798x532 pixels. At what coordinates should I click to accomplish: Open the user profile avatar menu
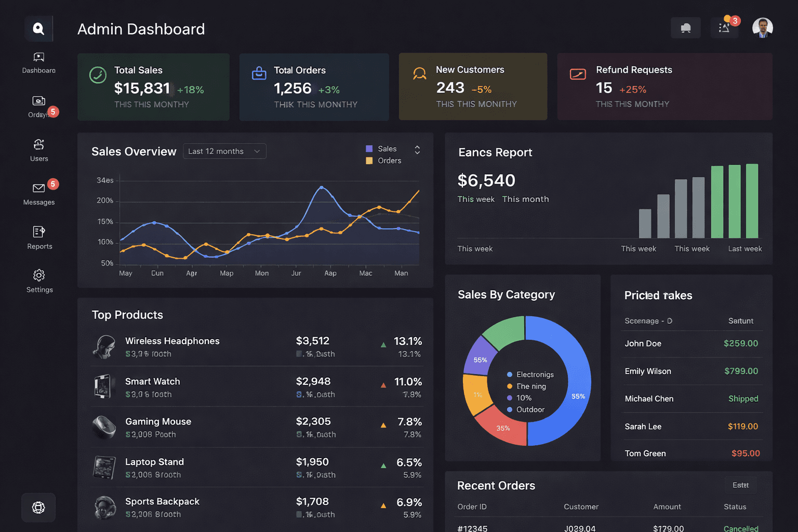(x=762, y=28)
